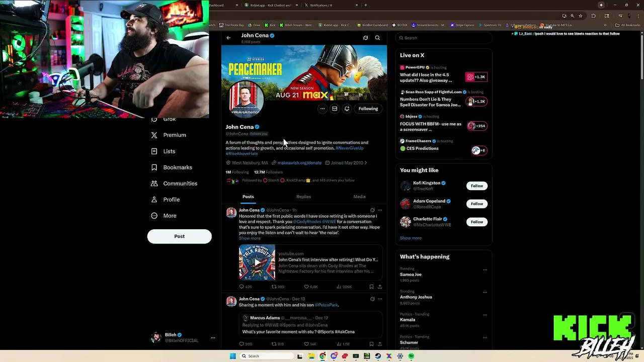The height and width of the screenshot is (362, 644).
Task: Go to Profile in the left sidebar
Action: tap(166, 200)
